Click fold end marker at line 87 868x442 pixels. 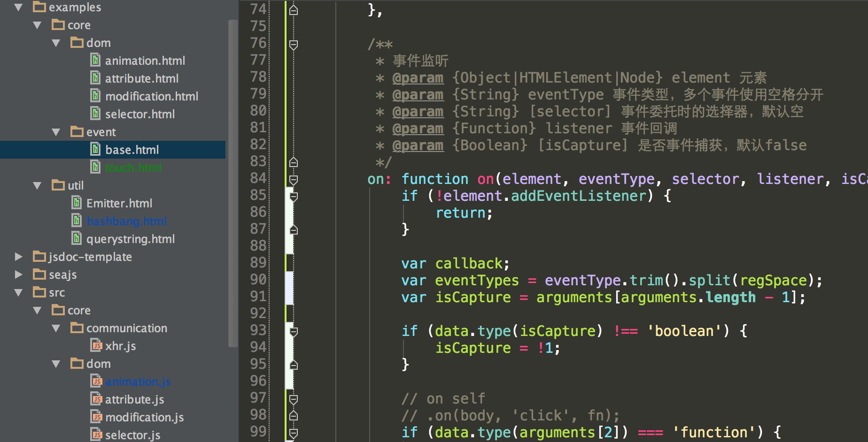[294, 230]
